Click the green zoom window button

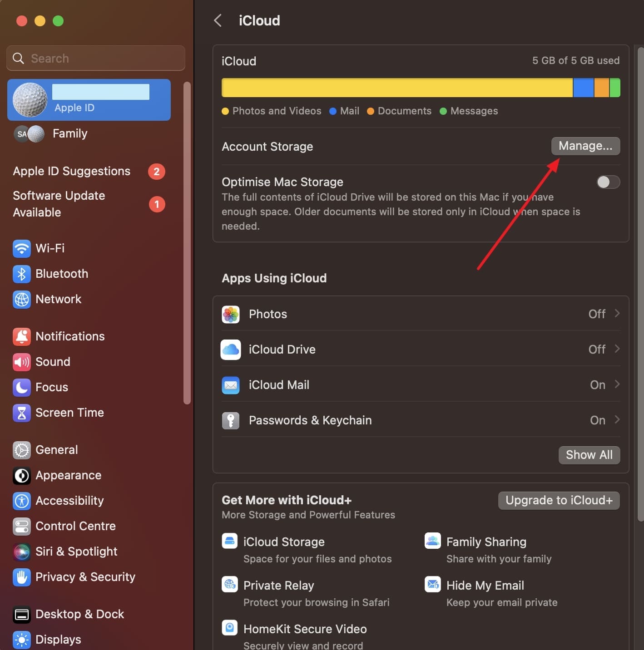pyautogui.click(x=58, y=21)
